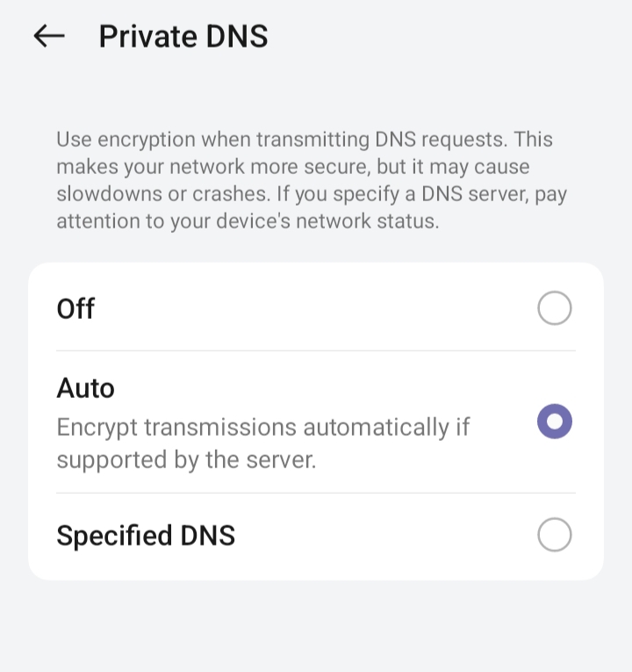Click the "Specified DNS" option label
The width and height of the screenshot is (632, 672).
click(146, 535)
